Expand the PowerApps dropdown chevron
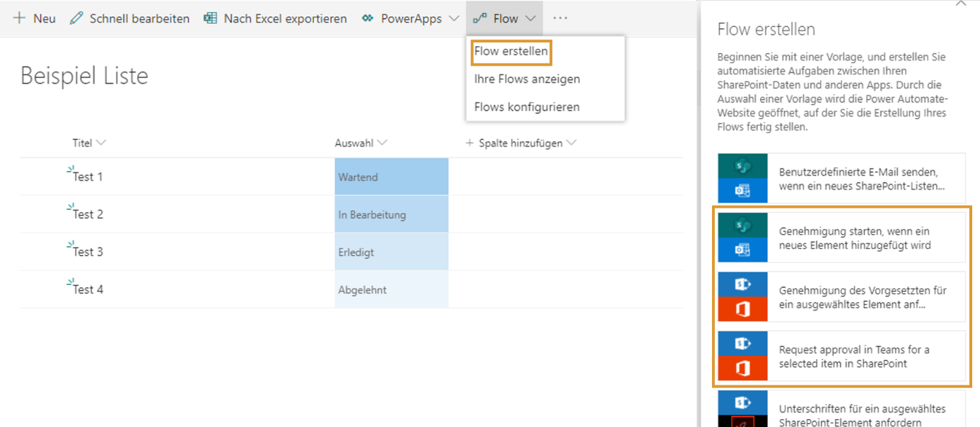Screen dimensions: 980x427 point(453,18)
